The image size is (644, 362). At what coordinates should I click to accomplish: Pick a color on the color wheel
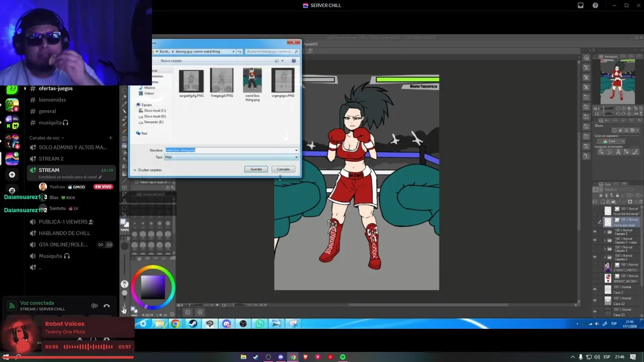coord(152,286)
